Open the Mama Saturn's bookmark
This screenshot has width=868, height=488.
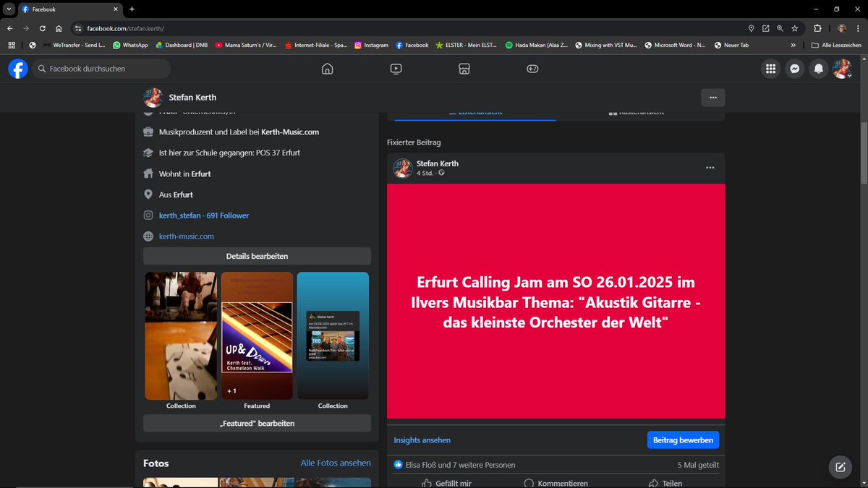pos(247,45)
